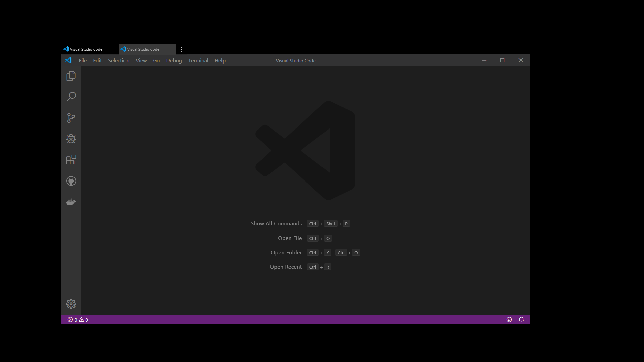
Task: Open the Go menu
Action: [x=156, y=61]
